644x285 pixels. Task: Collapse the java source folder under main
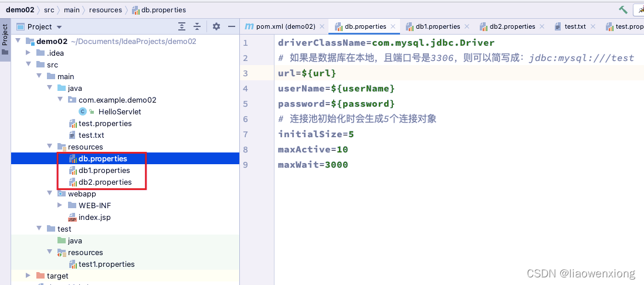[x=49, y=88]
